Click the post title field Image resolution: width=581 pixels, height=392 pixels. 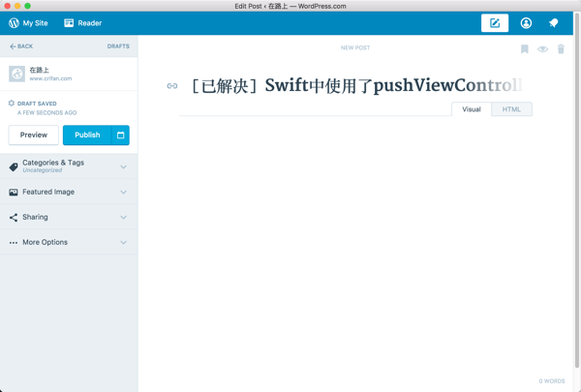[356, 85]
